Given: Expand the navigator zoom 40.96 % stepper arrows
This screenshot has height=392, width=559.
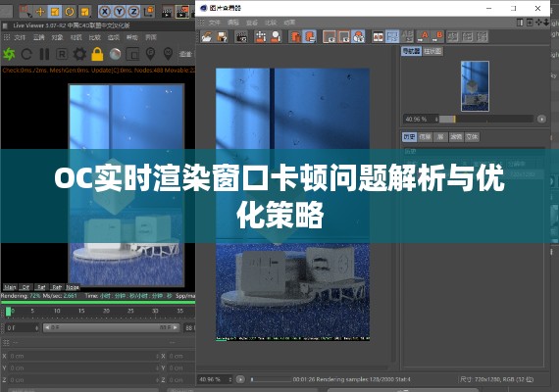Looking at the screenshot, I should click(436, 119).
